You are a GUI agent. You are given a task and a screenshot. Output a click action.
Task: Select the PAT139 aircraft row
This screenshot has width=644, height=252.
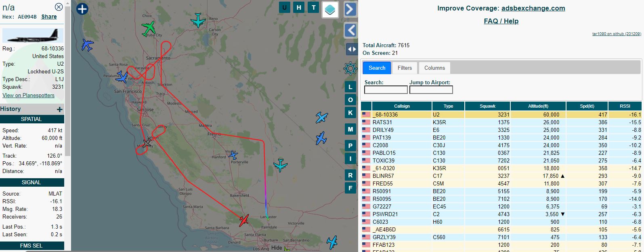(x=501, y=137)
